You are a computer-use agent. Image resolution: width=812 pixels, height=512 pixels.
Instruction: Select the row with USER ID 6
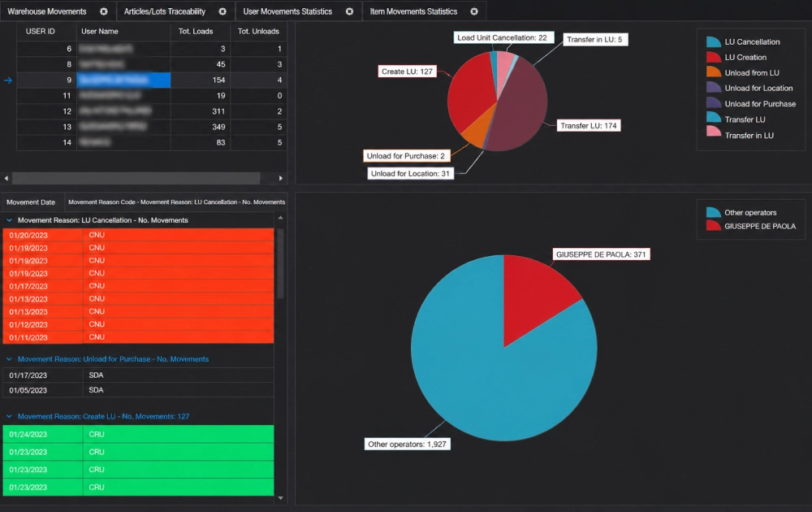152,49
